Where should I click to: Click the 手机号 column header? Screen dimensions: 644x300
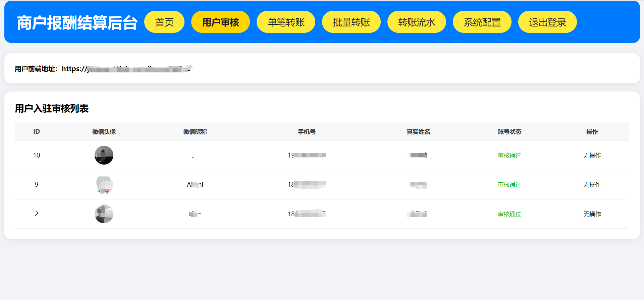pyautogui.click(x=307, y=132)
